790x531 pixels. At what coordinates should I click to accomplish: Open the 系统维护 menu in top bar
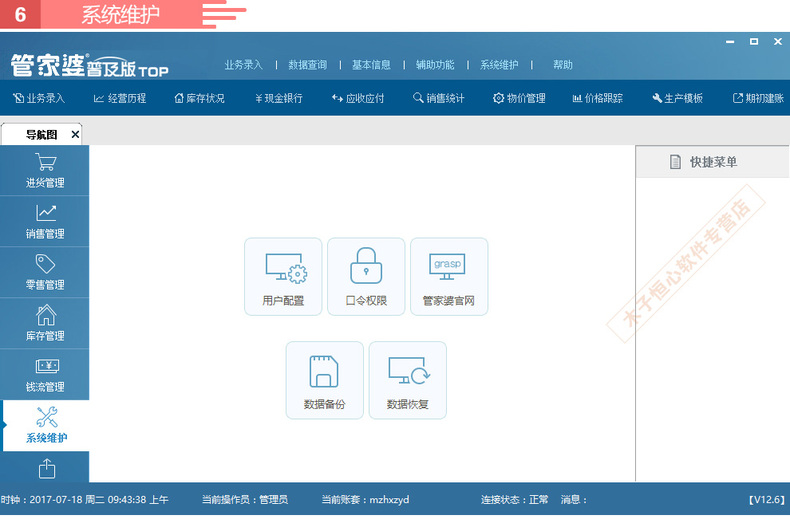tap(499, 65)
